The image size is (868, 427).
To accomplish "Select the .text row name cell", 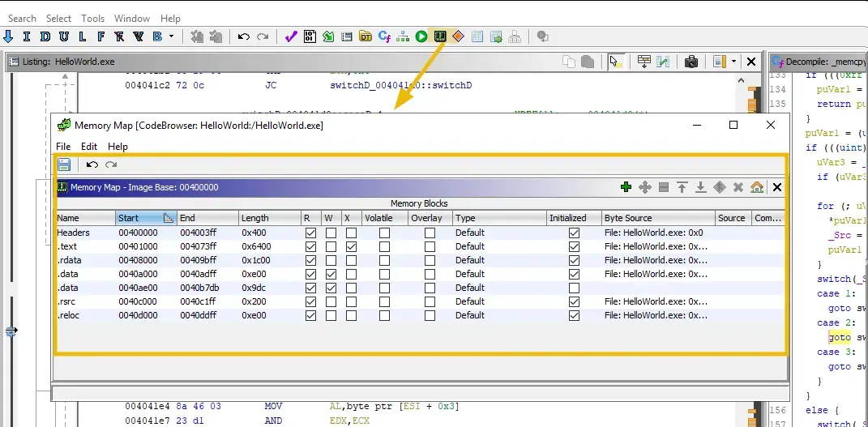I will (x=86, y=246).
